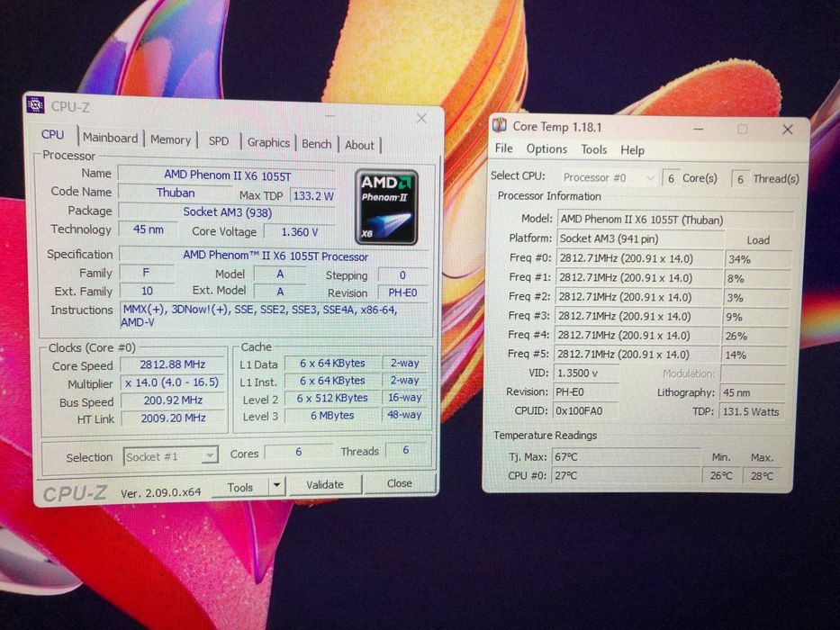Click the Multiplier value x 14.0 (4.0 - 16.5)
The image size is (840, 630).
pos(172,382)
